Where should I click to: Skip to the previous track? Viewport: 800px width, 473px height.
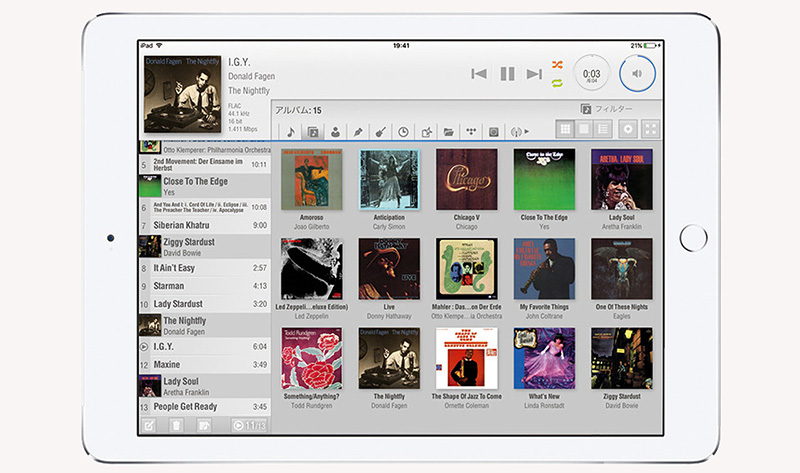click(x=479, y=74)
